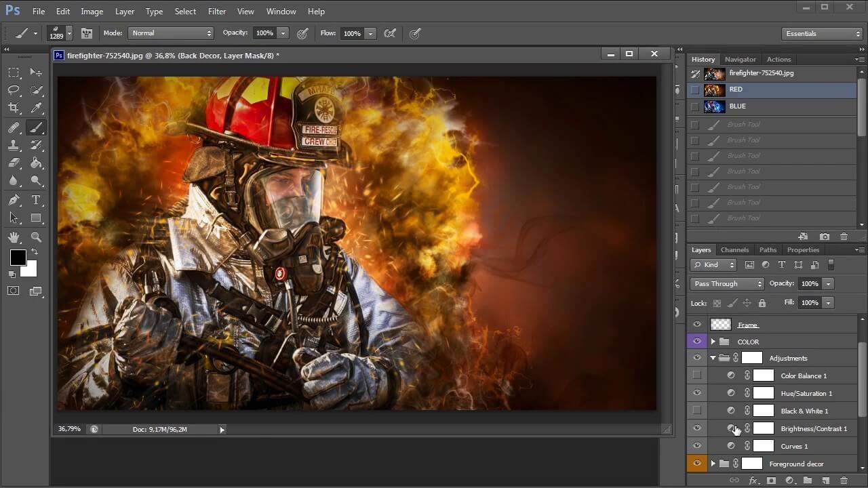This screenshot has width=868, height=488.
Task: Delete current history state
Action: point(844,237)
